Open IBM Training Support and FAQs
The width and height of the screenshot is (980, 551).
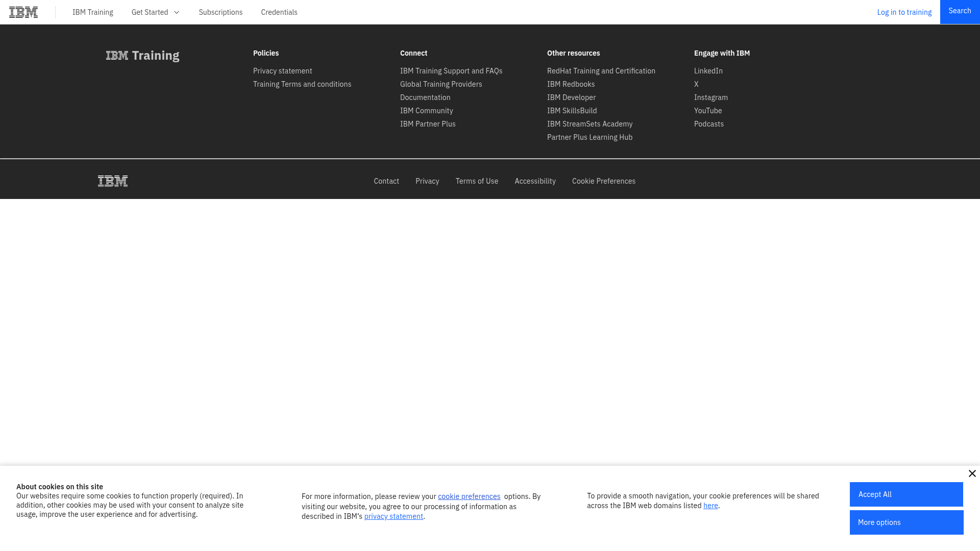click(x=451, y=71)
